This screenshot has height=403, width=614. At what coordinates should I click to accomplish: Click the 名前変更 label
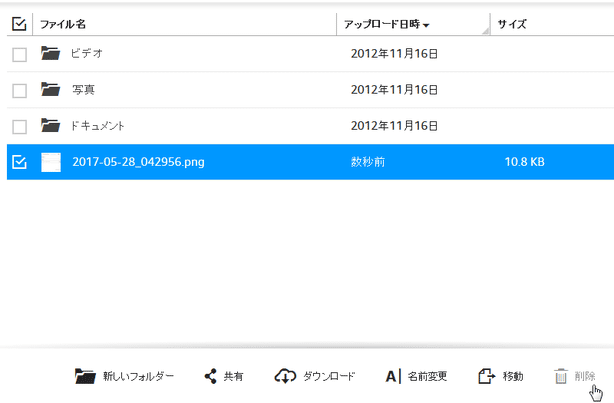click(427, 376)
